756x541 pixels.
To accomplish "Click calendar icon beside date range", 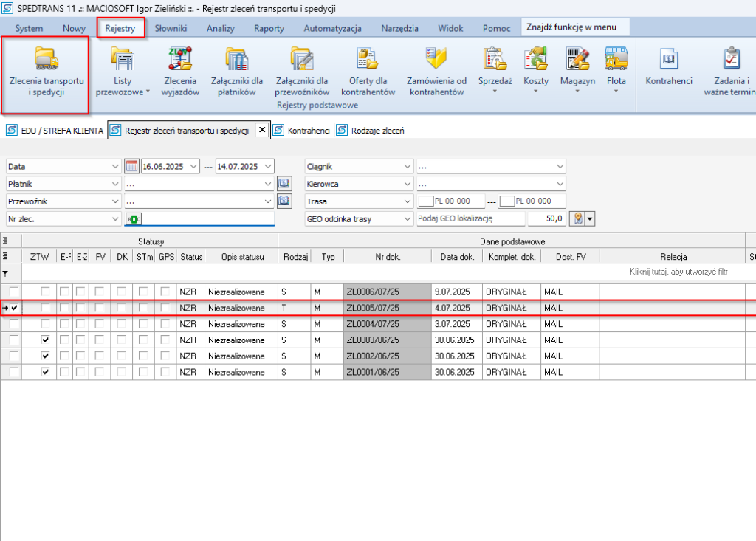I will pyautogui.click(x=131, y=167).
